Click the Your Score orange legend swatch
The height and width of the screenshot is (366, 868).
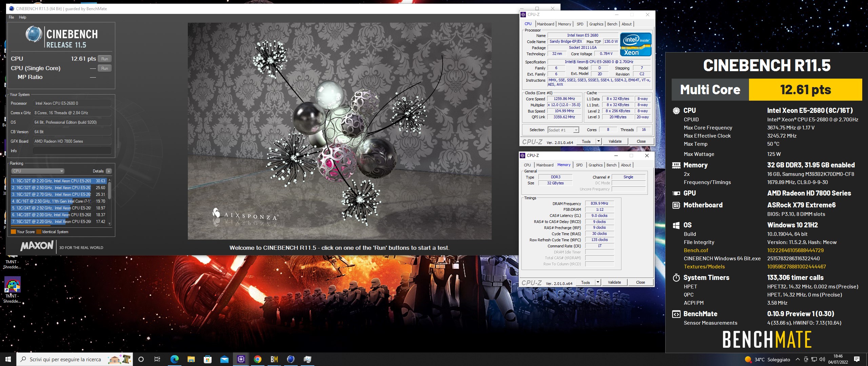(13, 232)
